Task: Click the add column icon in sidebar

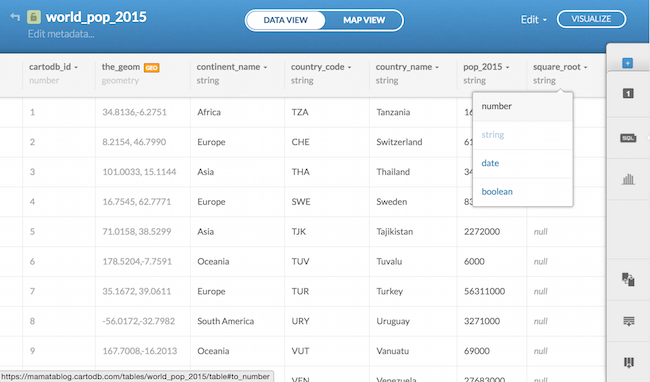Action: pyautogui.click(x=628, y=363)
